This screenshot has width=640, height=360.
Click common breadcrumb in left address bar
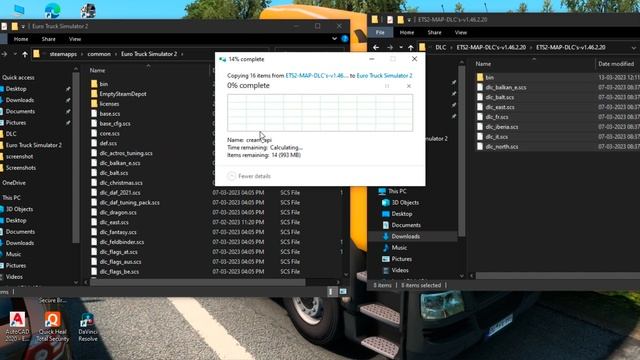click(99, 54)
